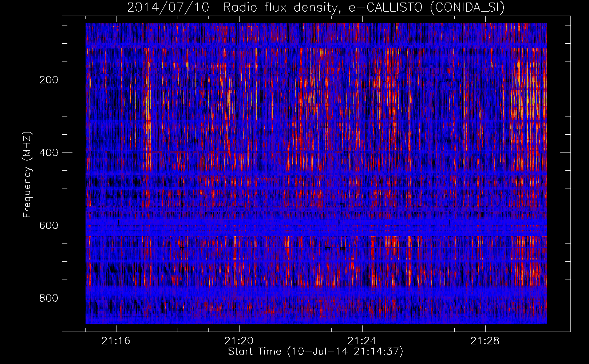Screen dimensions: 589x364
Task: Click the 21:28 time tick label
Action: coord(485,341)
